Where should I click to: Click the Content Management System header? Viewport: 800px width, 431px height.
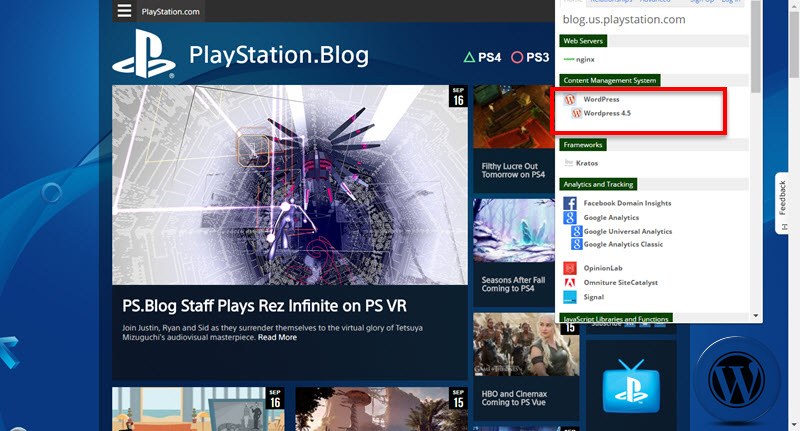[x=610, y=80]
